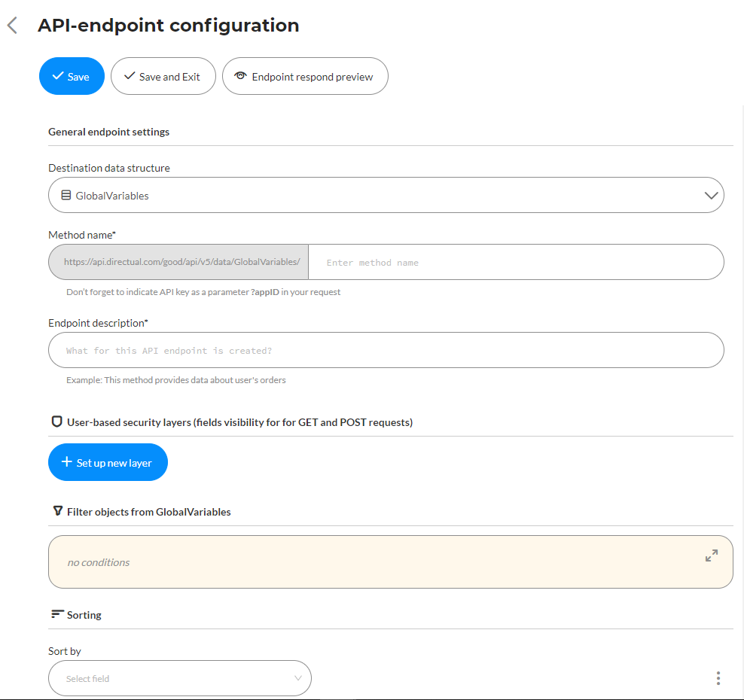Expand dropdown chevron beside GlobalVariables

711,196
